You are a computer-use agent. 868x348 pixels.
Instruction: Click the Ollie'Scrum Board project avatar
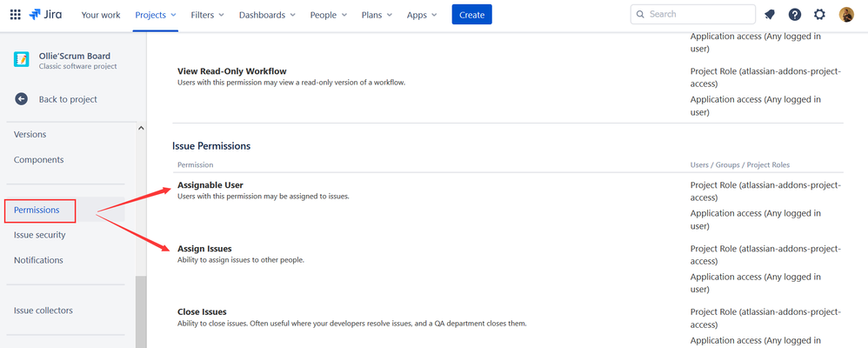tap(21, 59)
